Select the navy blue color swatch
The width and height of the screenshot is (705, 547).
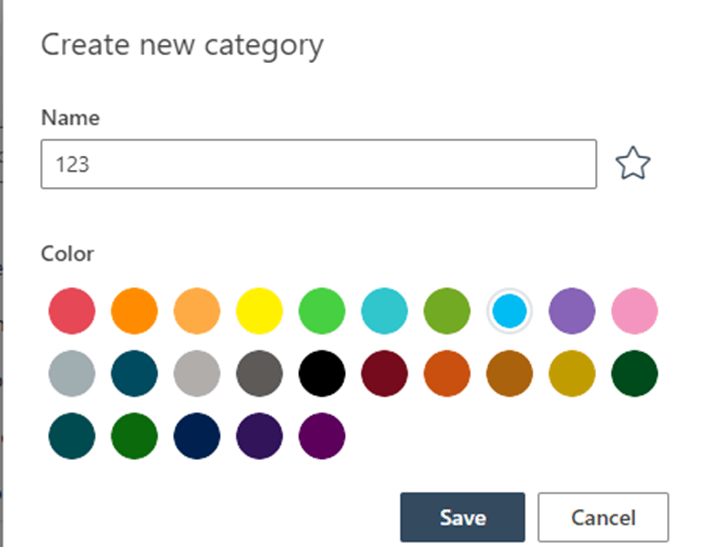tap(197, 437)
